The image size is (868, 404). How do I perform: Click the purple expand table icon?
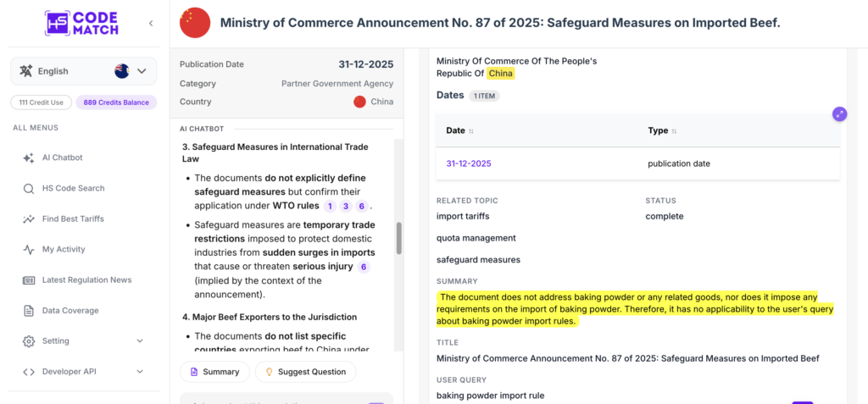click(840, 114)
